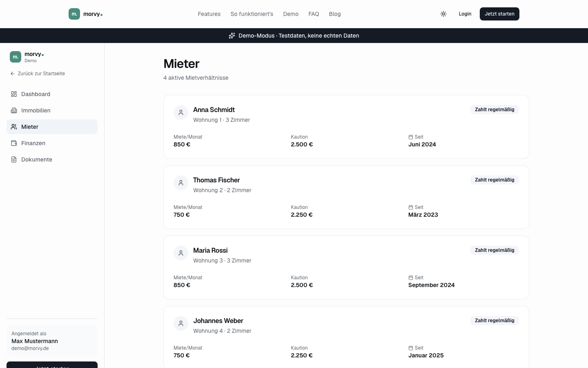The height and width of the screenshot is (368, 588).
Task: Click the Juni 2024 start date
Action: tap(422, 144)
